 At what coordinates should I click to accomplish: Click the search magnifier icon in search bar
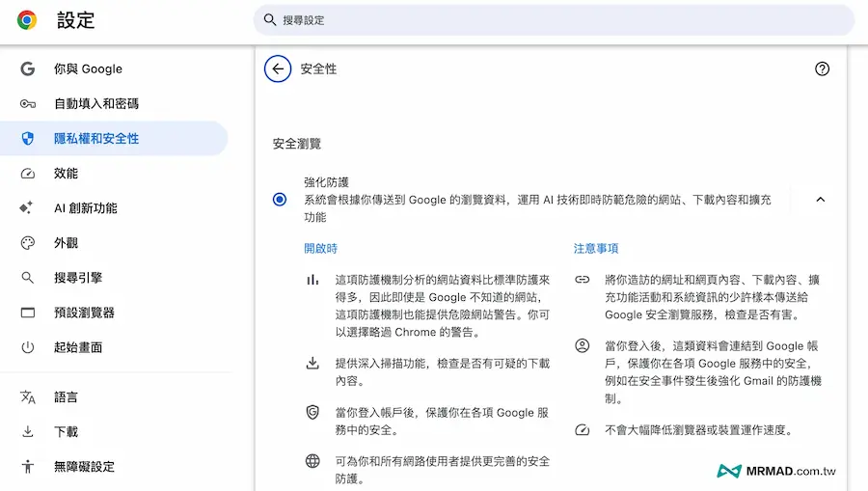270,20
